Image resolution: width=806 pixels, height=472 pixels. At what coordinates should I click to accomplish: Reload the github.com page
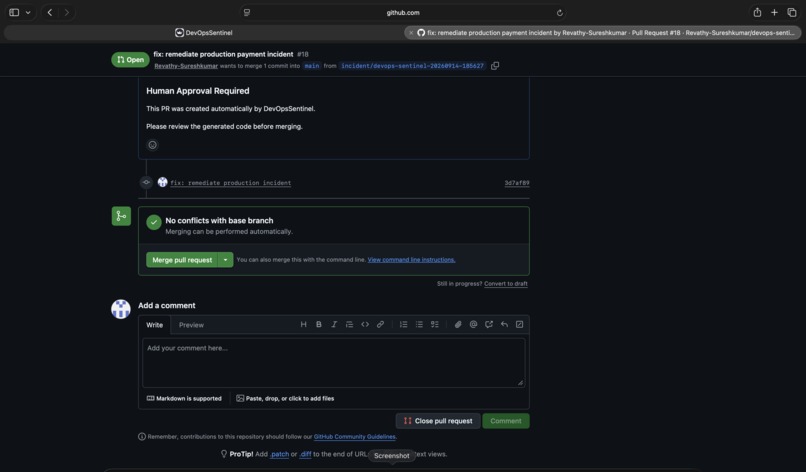click(559, 13)
